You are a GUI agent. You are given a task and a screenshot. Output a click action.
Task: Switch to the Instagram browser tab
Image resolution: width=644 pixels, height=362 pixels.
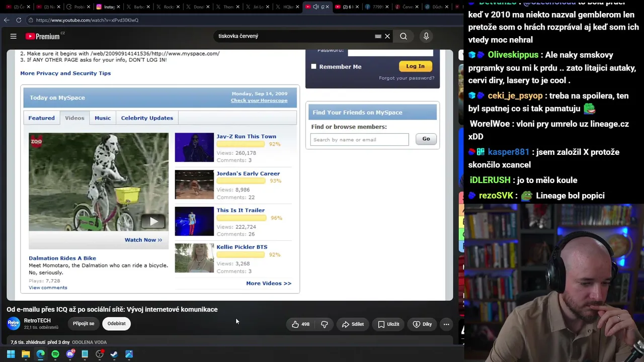(106, 7)
